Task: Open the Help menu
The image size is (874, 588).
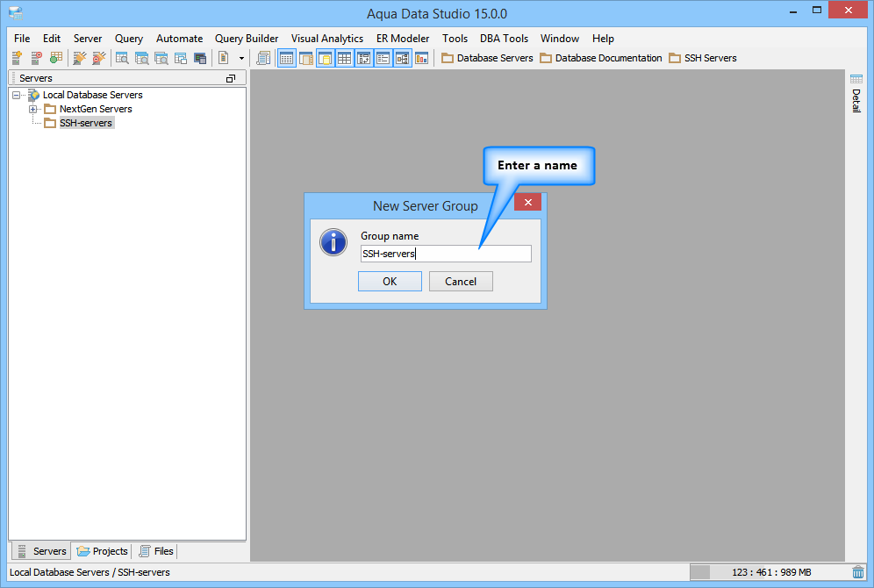Action: pyautogui.click(x=603, y=39)
